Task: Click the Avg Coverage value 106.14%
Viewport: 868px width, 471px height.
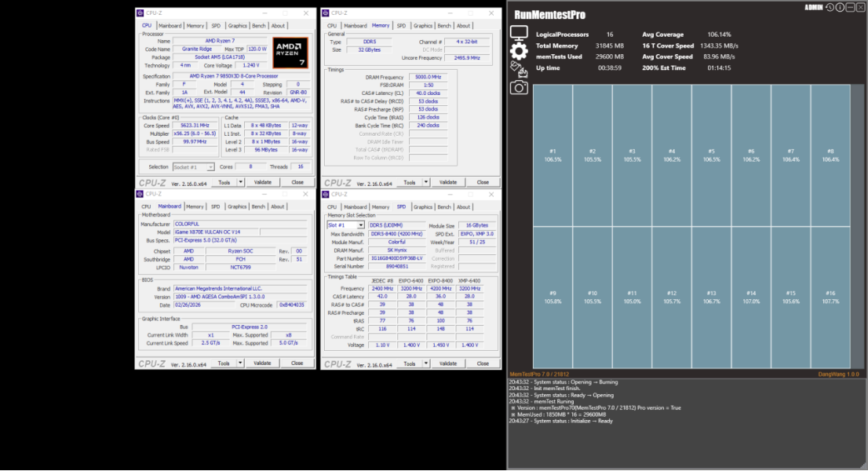Action: point(719,35)
